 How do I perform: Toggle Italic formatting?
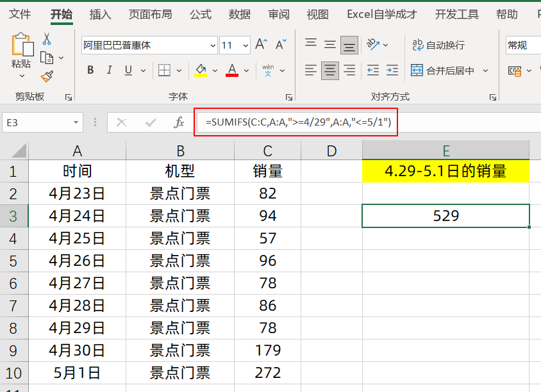(x=110, y=70)
